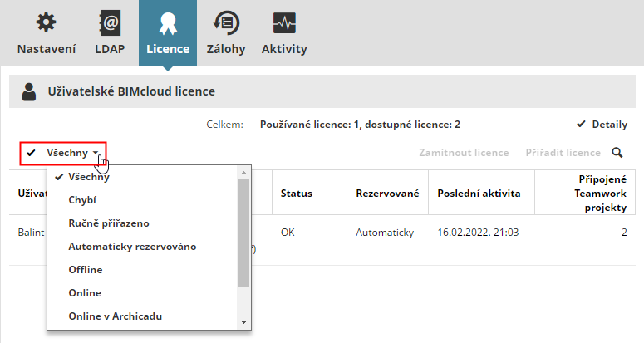Click the user icon beside Uživatelské BIMcloud licence

pyautogui.click(x=29, y=91)
